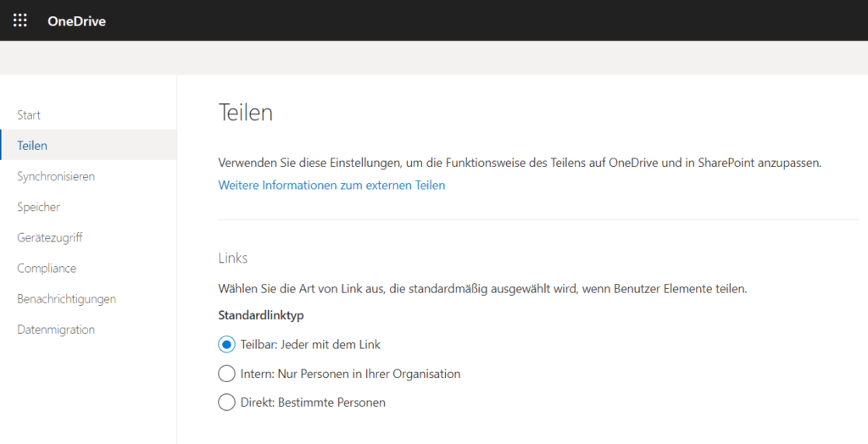Select 'Teilbar: Jeder mit dem Link' radio button
The width and height of the screenshot is (868, 444).
(226, 344)
